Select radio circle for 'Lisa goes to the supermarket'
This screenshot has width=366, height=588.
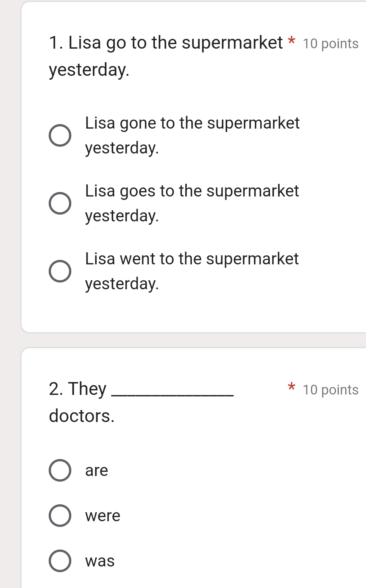[60, 203]
